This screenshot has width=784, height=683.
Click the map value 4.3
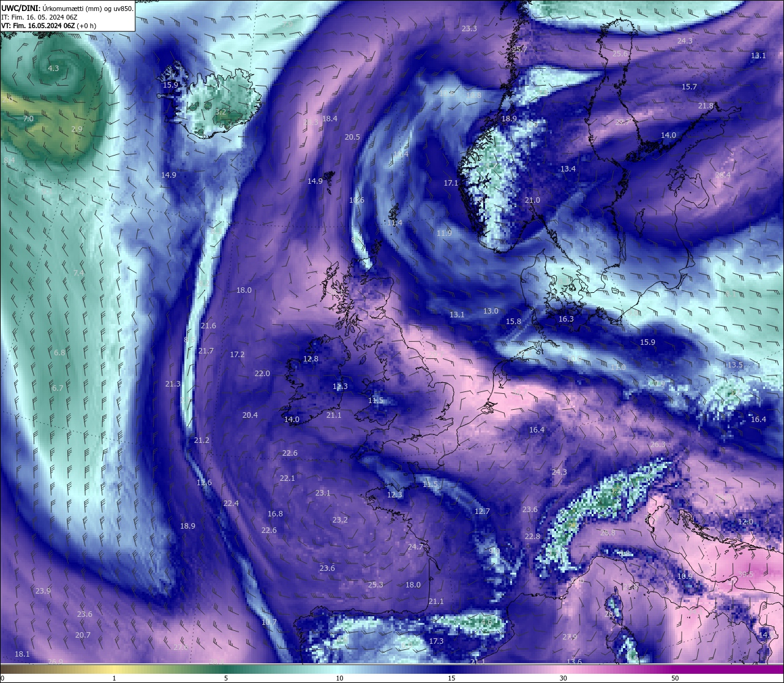pyautogui.click(x=53, y=68)
